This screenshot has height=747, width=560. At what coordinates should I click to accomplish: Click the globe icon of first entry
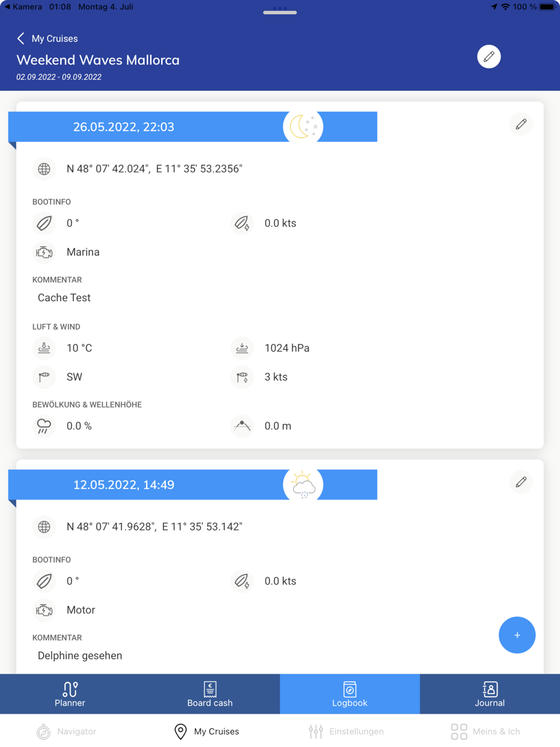44,169
